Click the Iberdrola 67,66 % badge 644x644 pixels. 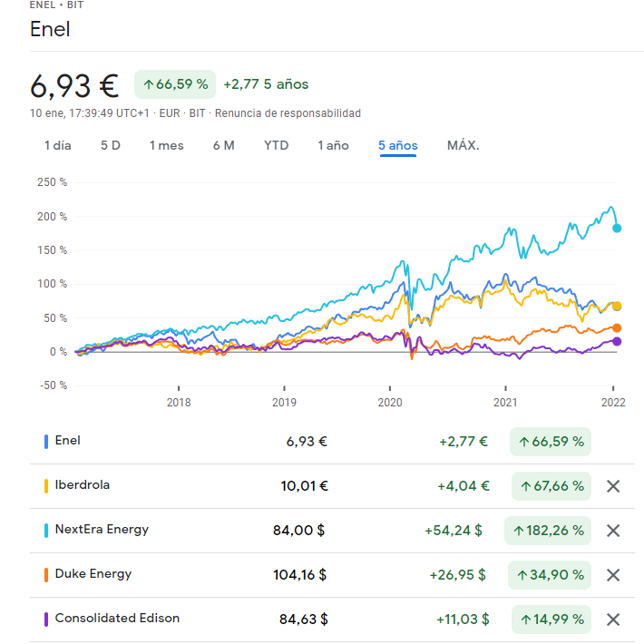point(551,486)
